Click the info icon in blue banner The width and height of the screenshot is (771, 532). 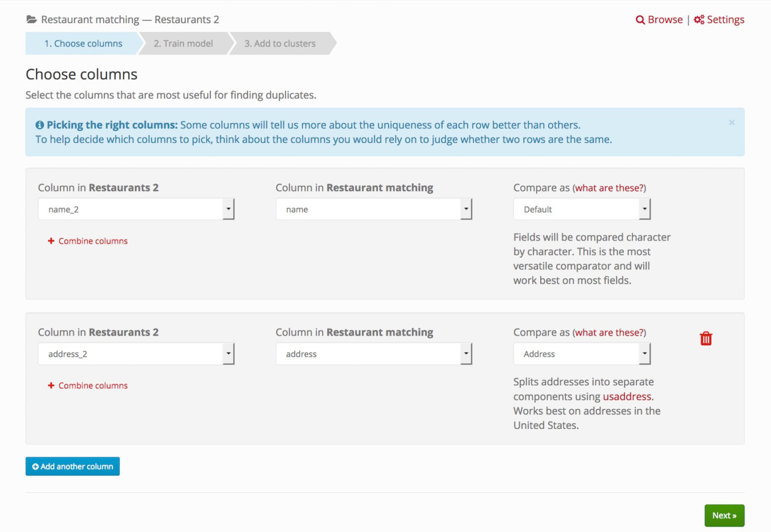coord(39,125)
